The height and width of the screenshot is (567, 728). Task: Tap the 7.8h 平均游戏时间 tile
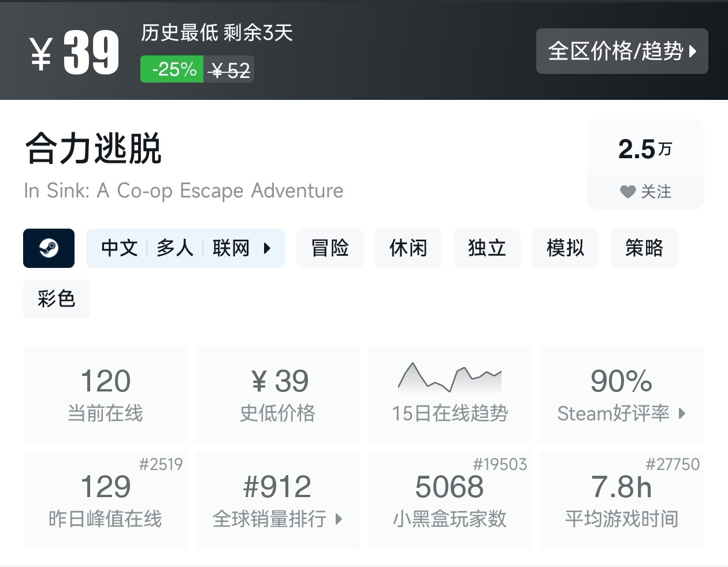coord(622,500)
